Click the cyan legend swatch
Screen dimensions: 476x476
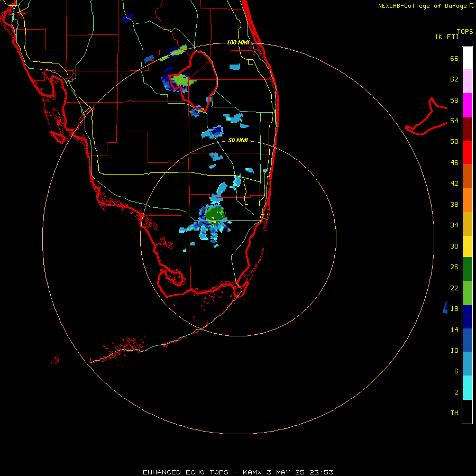(x=467, y=388)
